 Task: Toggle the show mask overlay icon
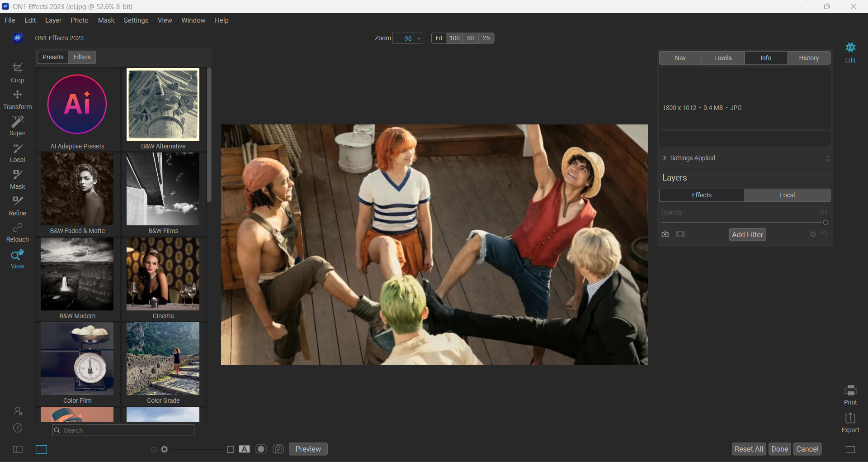click(261, 449)
